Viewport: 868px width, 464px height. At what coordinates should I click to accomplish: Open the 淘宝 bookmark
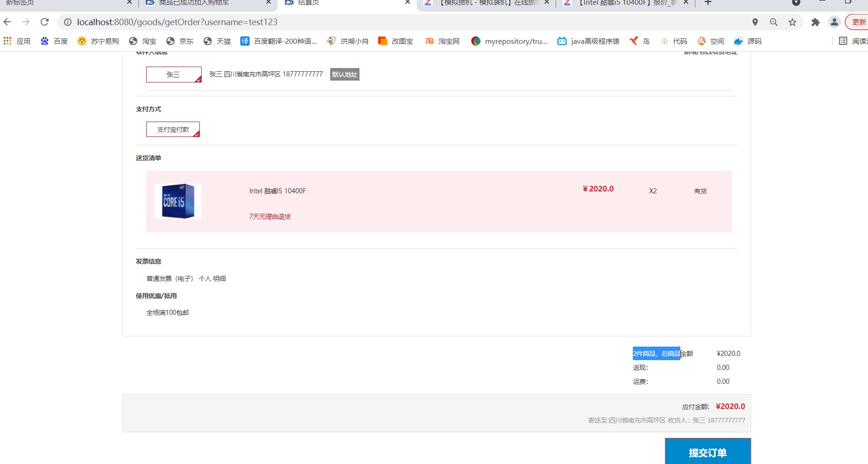(142, 41)
